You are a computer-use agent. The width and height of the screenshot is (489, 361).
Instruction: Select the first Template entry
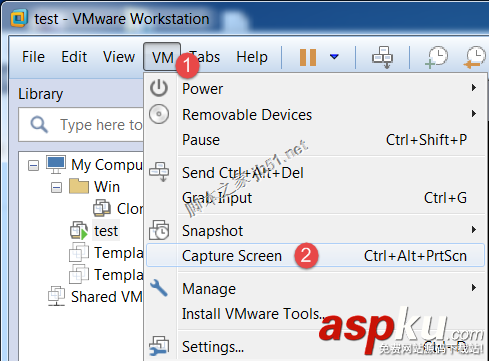[118, 253]
